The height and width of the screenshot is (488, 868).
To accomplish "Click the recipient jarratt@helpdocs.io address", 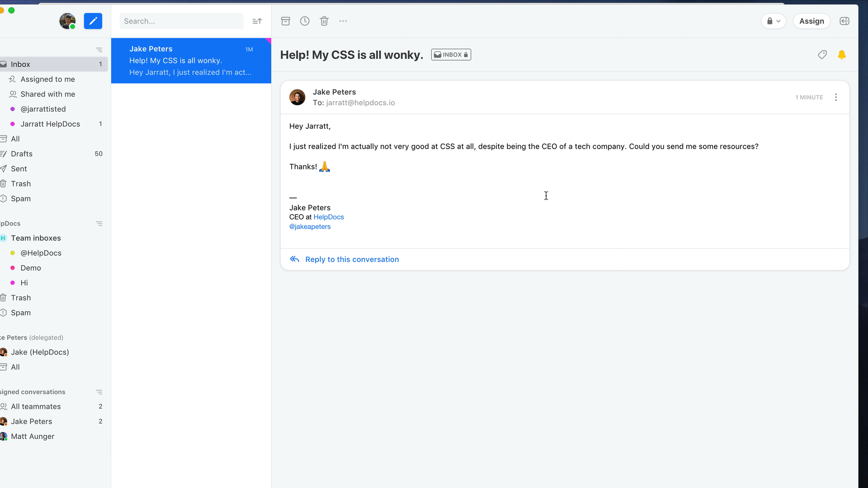I will click(x=360, y=103).
